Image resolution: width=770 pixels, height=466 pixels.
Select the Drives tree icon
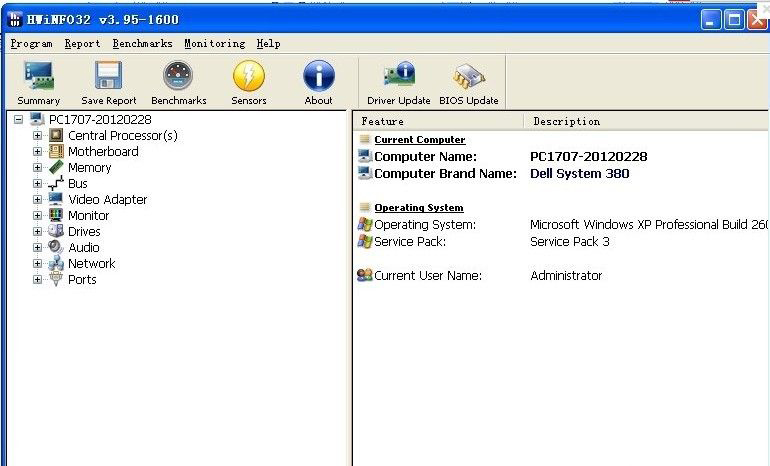56,231
